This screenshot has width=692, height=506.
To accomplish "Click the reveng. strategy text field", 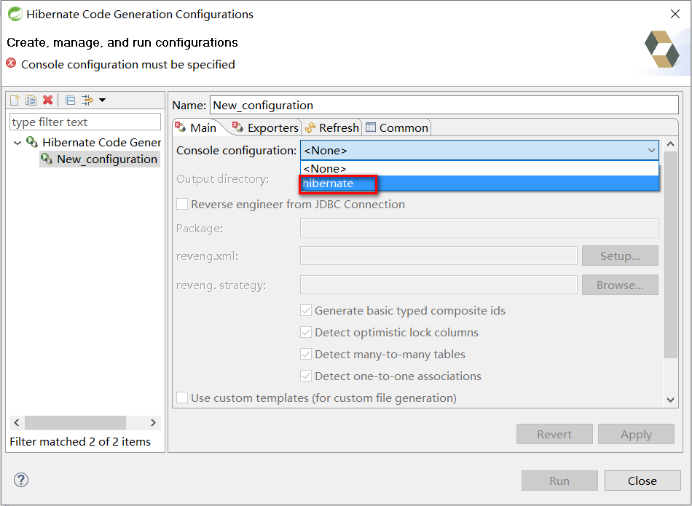I will point(439,285).
